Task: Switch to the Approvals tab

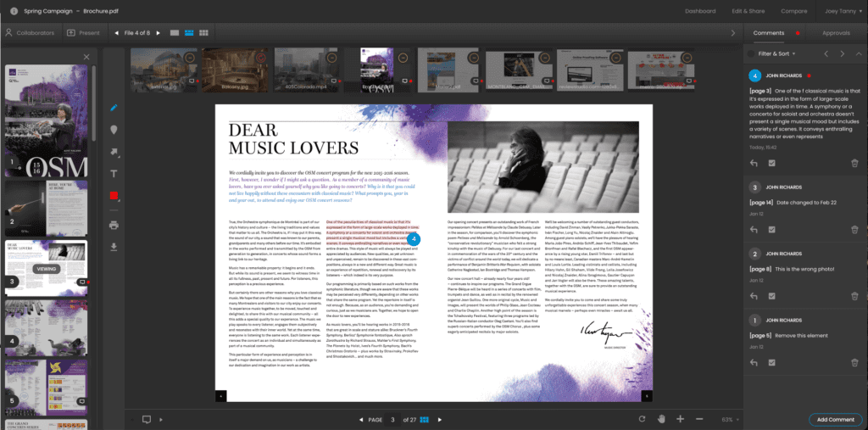Action: [x=836, y=33]
